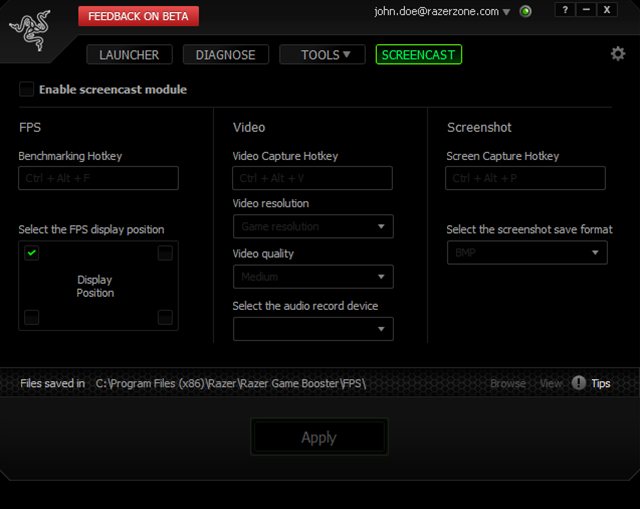Switch to the Launcher tab
The height and width of the screenshot is (509, 640).
tap(129, 55)
